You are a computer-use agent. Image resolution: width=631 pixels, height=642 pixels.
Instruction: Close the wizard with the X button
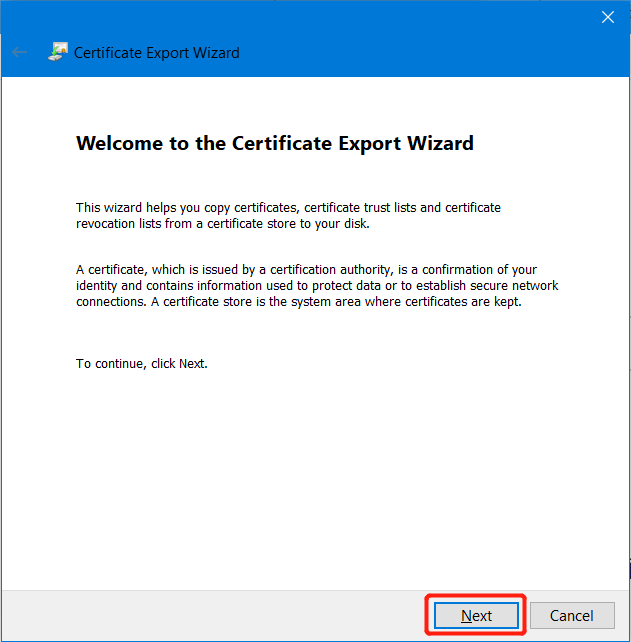pyautogui.click(x=608, y=17)
